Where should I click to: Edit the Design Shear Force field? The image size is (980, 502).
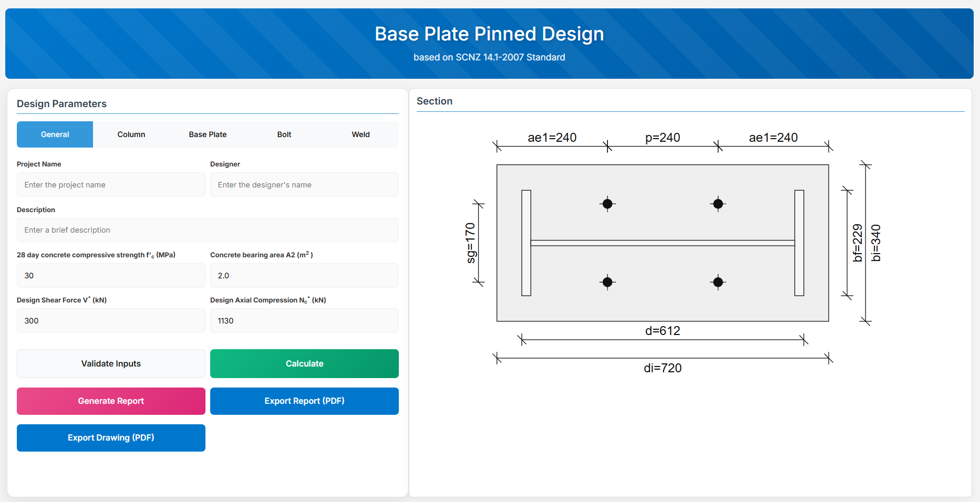coord(111,321)
